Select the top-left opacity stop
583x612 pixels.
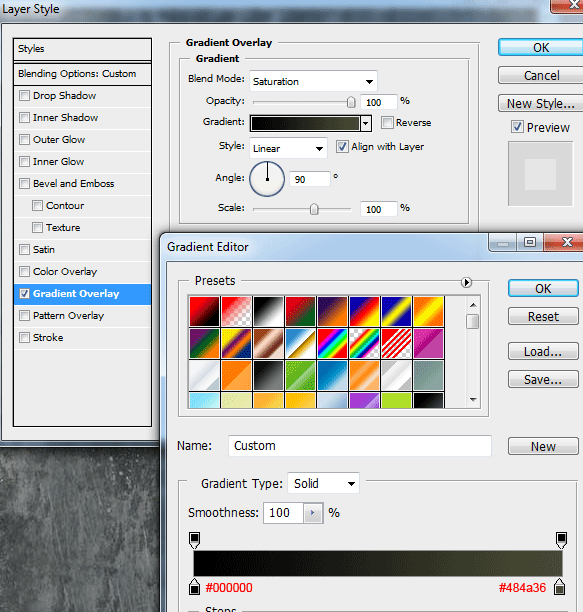click(194, 540)
